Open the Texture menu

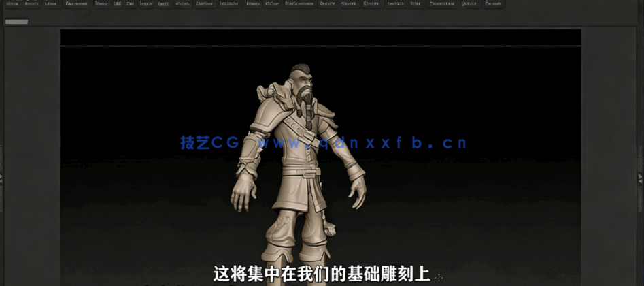[x=395, y=4]
